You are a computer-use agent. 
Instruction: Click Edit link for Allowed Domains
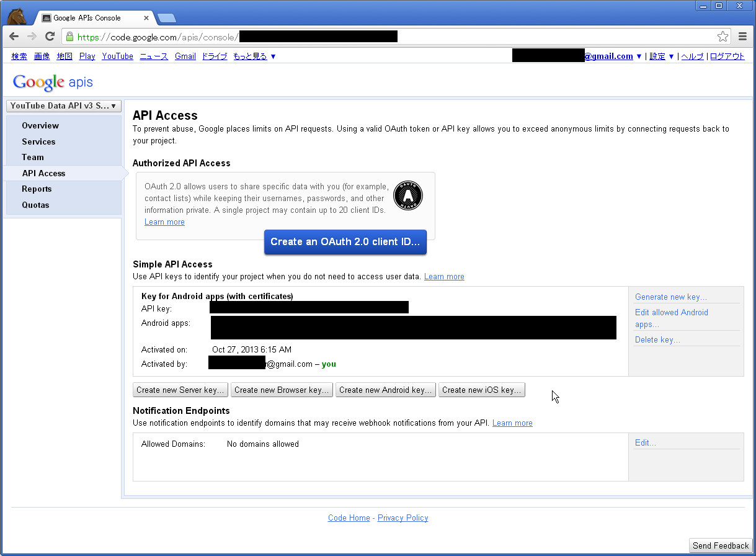(x=646, y=442)
